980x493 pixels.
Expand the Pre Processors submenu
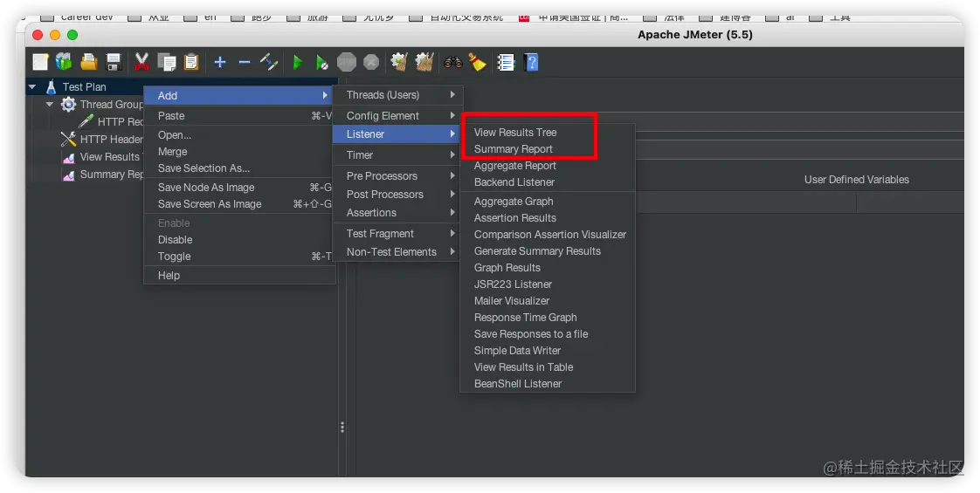pos(397,176)
